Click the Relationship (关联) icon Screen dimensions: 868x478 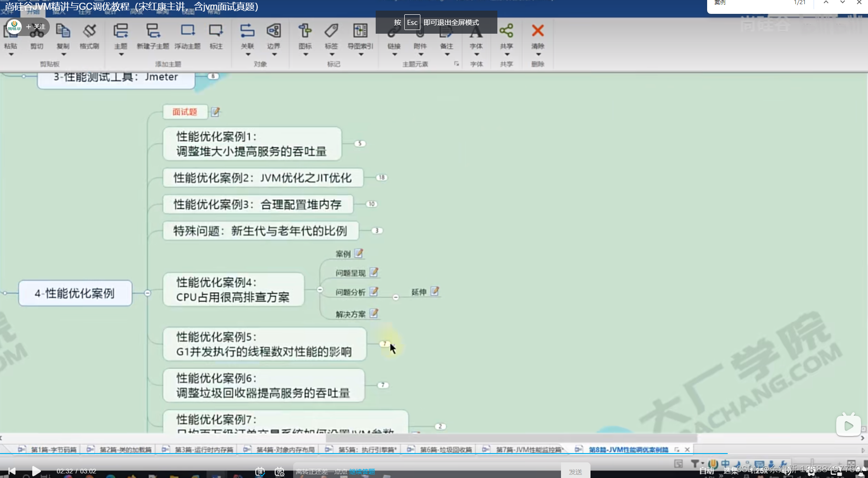pos(248,31)
